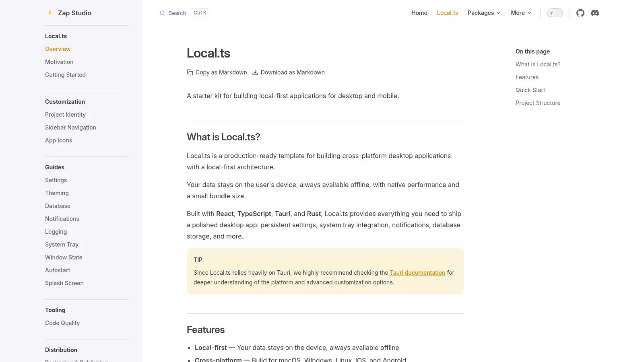Open the Tauri documentation link
The image size is (644, 362).
tap(417, 273)
